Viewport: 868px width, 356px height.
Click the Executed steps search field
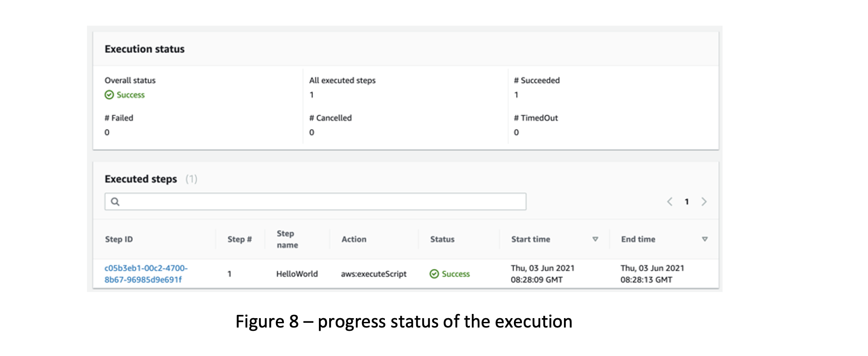[x=315, y=201]
